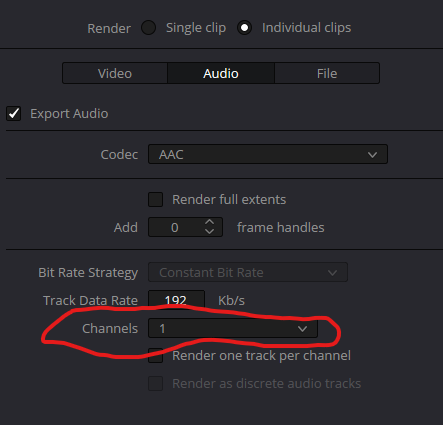Select the Single clip render option
The image size is (443, 425).
(x=148, y=28)
